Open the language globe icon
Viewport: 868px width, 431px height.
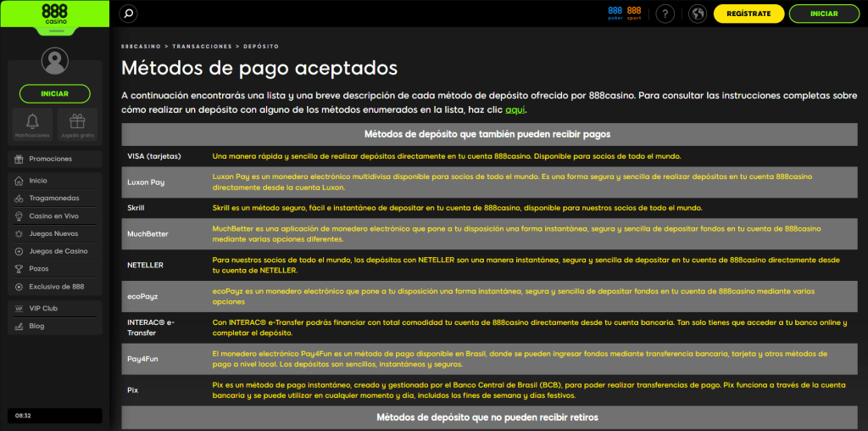(x=698, y=14)
